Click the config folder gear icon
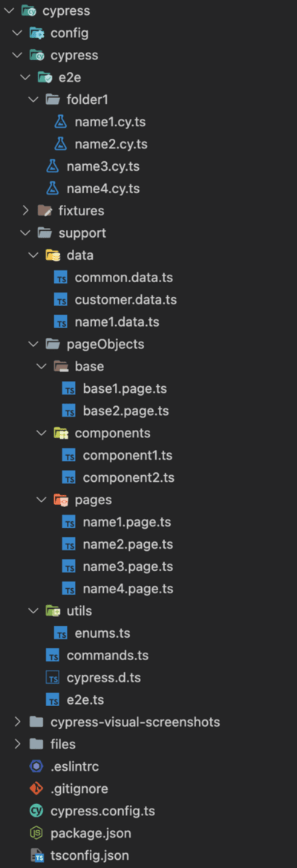 coord(36,33)
